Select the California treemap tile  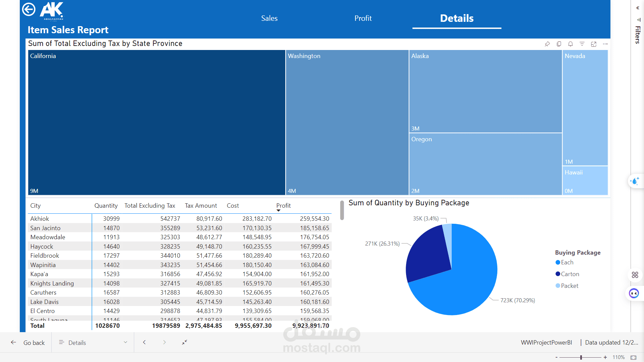(157, 122)
